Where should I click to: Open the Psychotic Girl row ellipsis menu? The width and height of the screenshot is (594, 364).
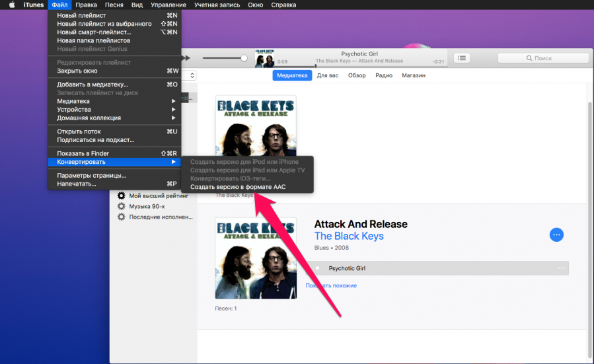(562, 268)
